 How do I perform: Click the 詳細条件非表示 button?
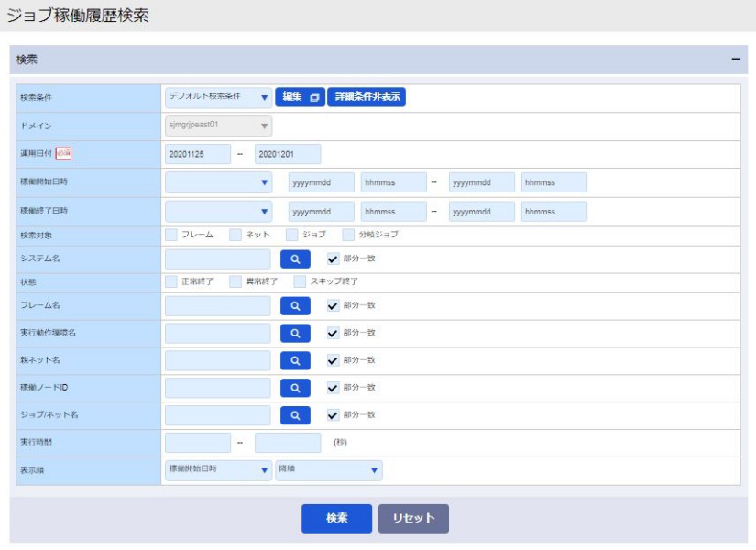367,97
